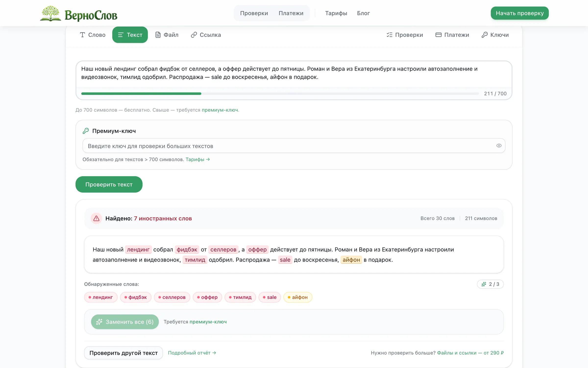Select the sale chip in found words
The width and height of the screenshot is (588, 368).
pyautogui.click(x=270, y=297)
